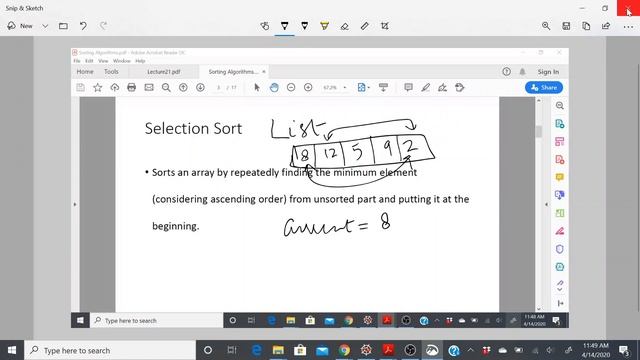Click the star bookmark icon in captured Acrobat
The width and height of the screenshot is (640, 360).
click(x=98, y=87)
